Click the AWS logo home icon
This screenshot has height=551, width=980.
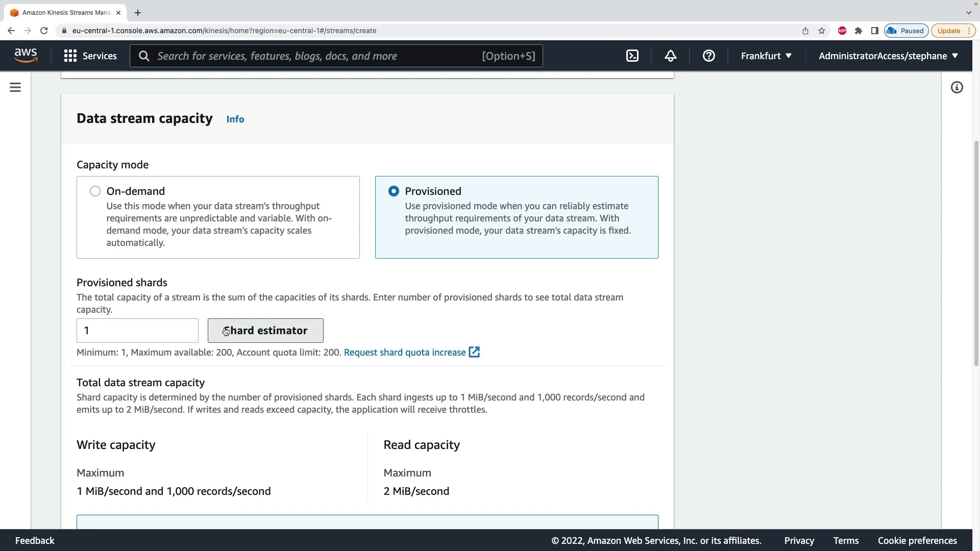(x=26, y=55)
